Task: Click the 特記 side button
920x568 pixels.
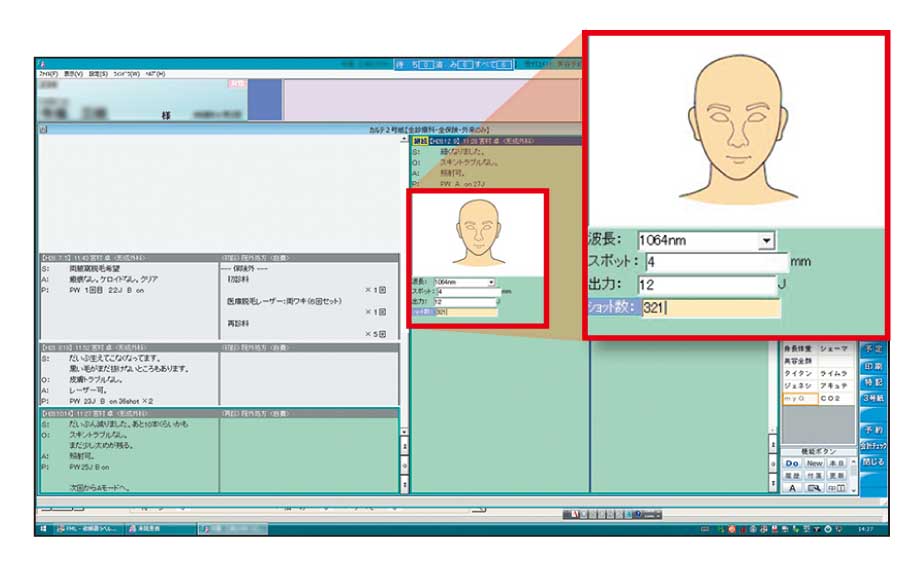Action: click(872, 382)
